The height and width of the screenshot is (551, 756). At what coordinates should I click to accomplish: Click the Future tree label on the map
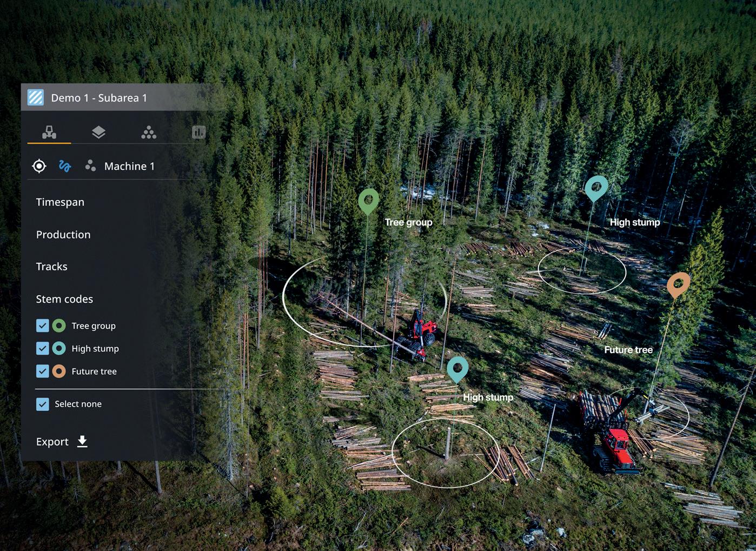click(x=628, y=350)
